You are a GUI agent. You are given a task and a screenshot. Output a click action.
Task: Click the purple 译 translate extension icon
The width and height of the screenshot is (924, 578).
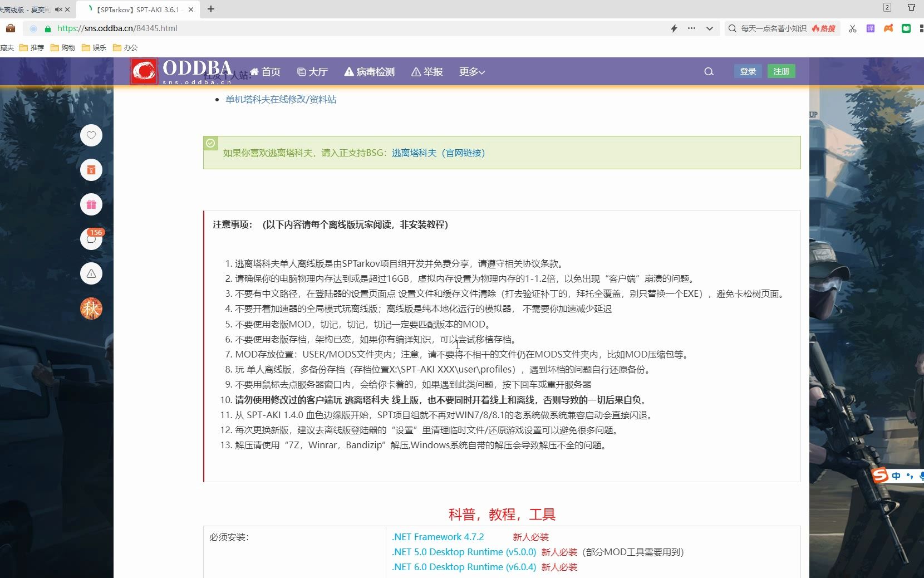tap(871, 28)
